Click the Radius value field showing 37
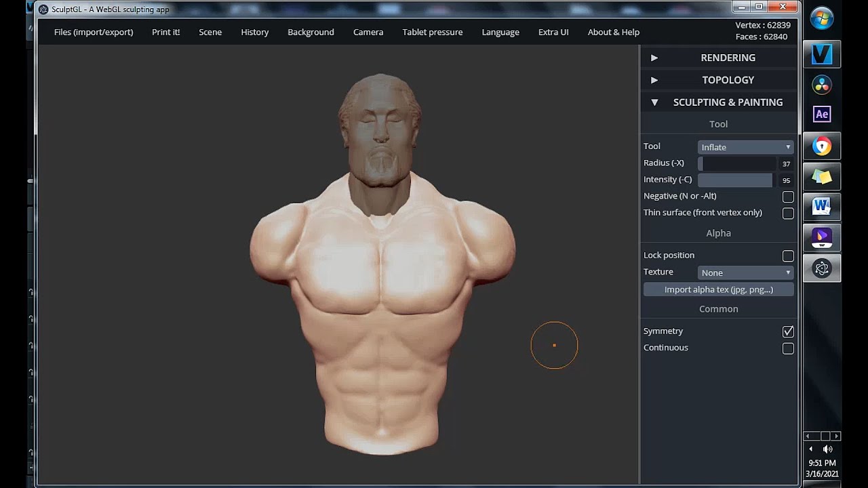The width and height of the screenshot is (868, 488). click(x=787, y=164)
